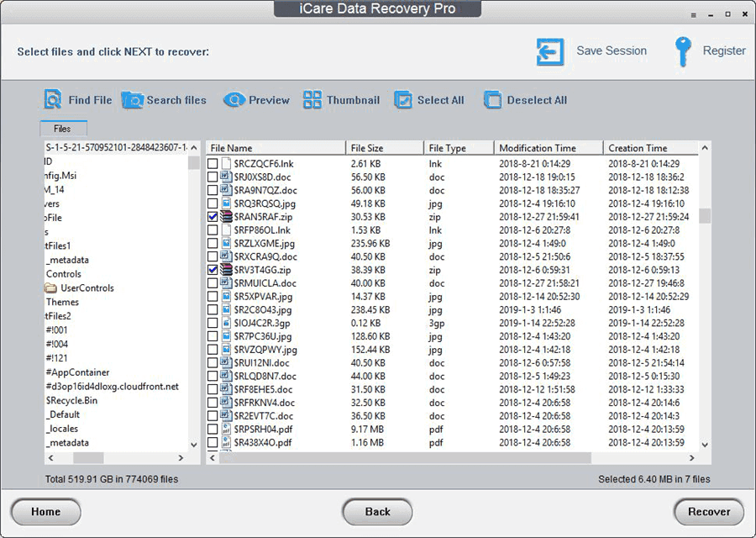The height and width of the screenshot is (538, 756).
Task: Sort by File Size column header
Action: 385,148
